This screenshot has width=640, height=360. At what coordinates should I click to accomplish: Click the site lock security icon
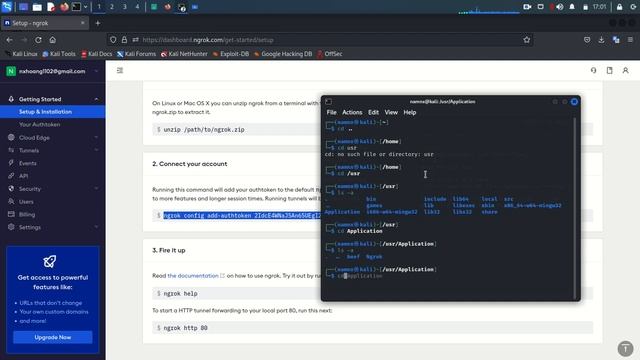tap(124, 40)
